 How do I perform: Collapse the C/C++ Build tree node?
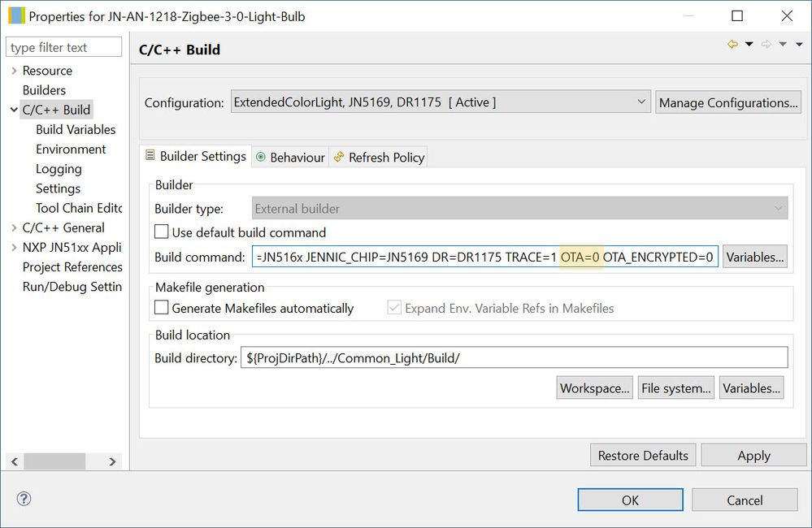click(14, 110)
